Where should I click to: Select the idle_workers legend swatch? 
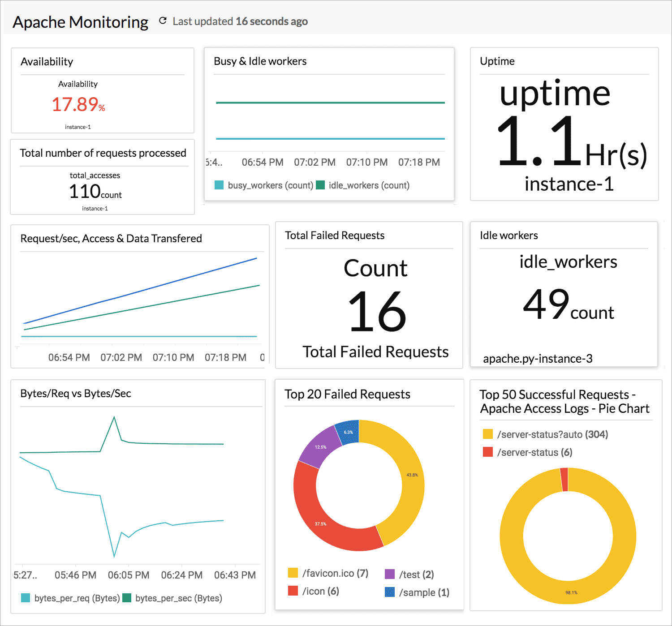[321, 185]
